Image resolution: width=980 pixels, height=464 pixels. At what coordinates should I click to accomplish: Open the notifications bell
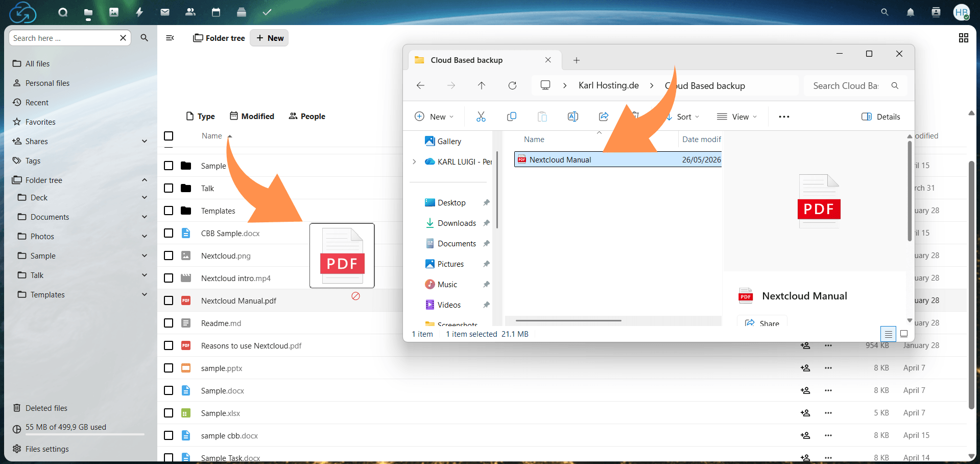[910, 12]
